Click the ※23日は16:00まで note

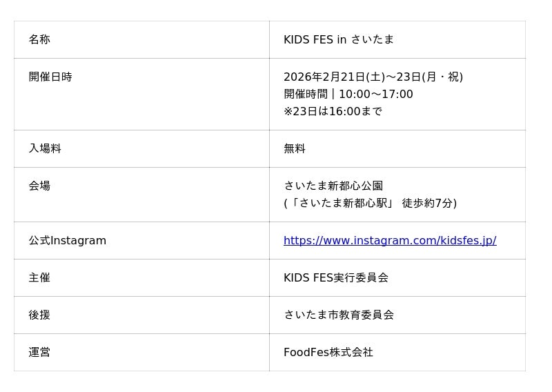[x=333, y=112]
